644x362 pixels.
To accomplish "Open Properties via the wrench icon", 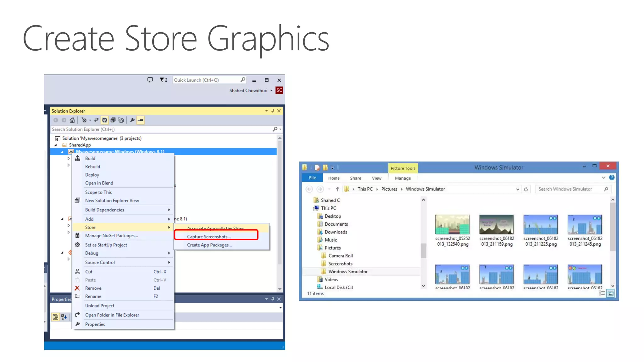I will point(132,120).
